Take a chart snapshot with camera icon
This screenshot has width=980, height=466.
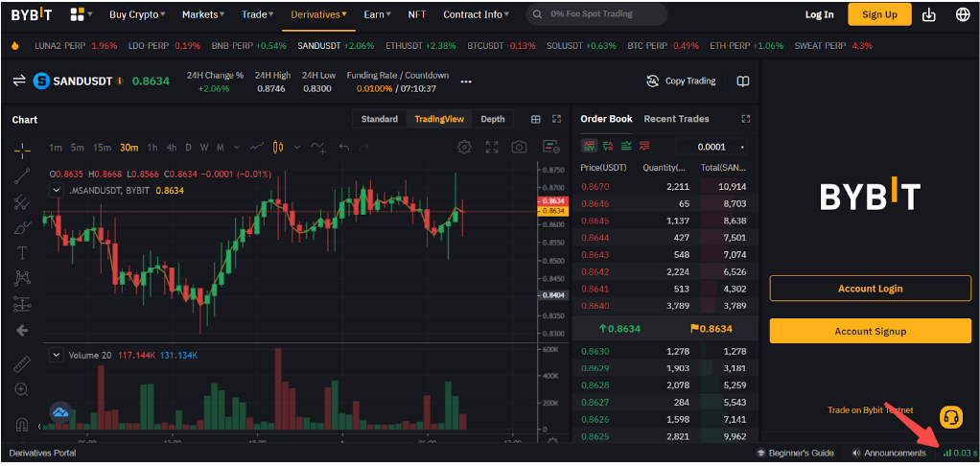click(x=519, y=147)
